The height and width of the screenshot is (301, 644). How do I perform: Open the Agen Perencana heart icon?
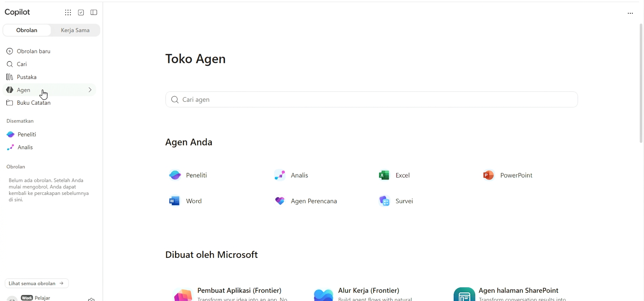pos(280,201)
